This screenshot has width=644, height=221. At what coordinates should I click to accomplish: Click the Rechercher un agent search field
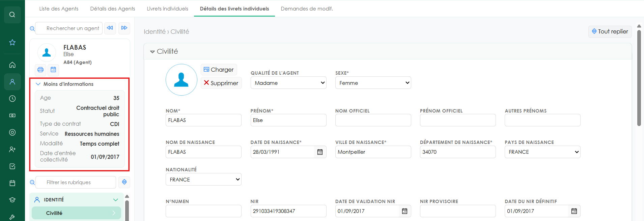[x=69, y=28]
